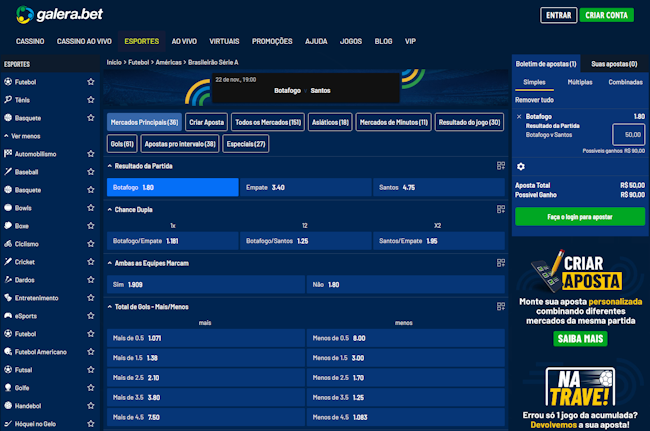This screenshot has width=650, height=431.
Task: Open Suas apostas (0) tab
Action: (614, 64)
